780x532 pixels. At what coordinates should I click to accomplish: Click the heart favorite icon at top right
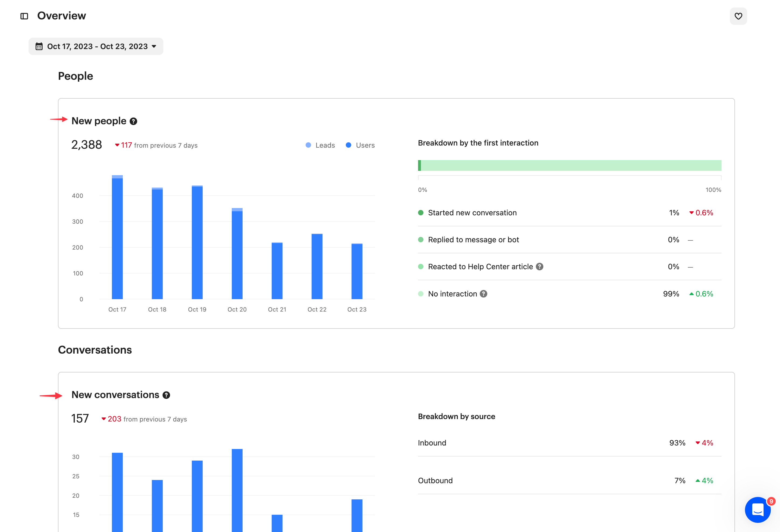point(738,16)
